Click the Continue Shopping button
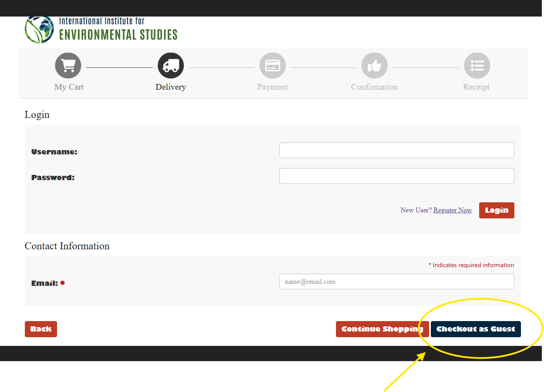544x392 pixels. 382,329
